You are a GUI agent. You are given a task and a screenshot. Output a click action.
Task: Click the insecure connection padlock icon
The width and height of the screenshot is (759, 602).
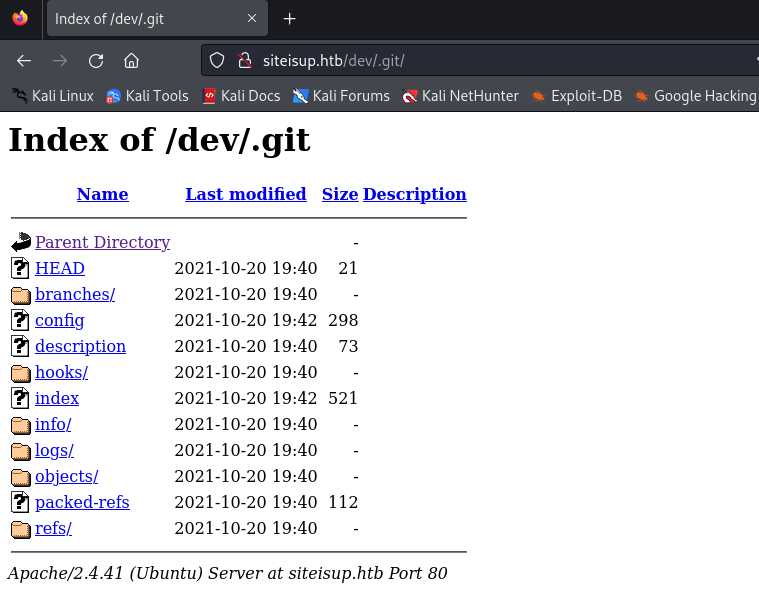[243, 60]
